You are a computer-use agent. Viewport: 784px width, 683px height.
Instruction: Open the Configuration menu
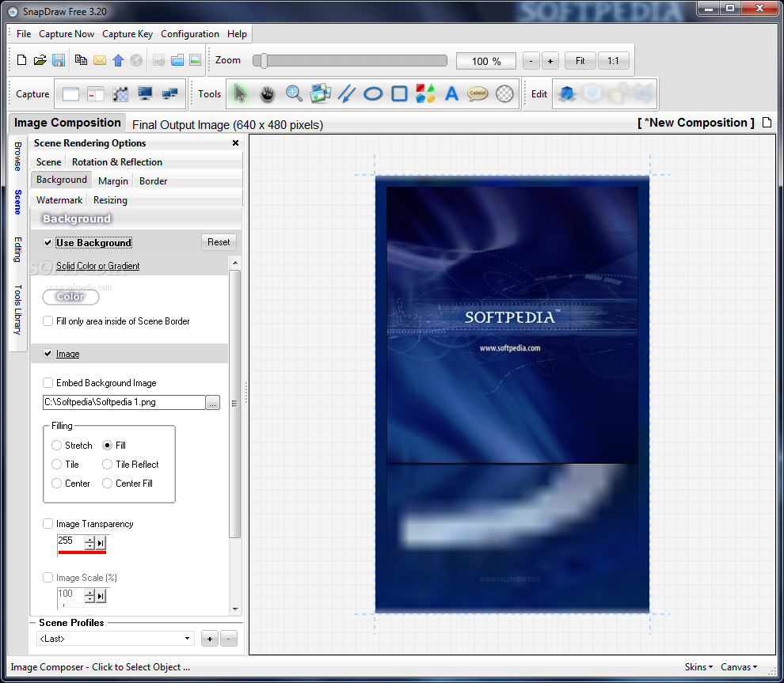[x=190, y=34]
